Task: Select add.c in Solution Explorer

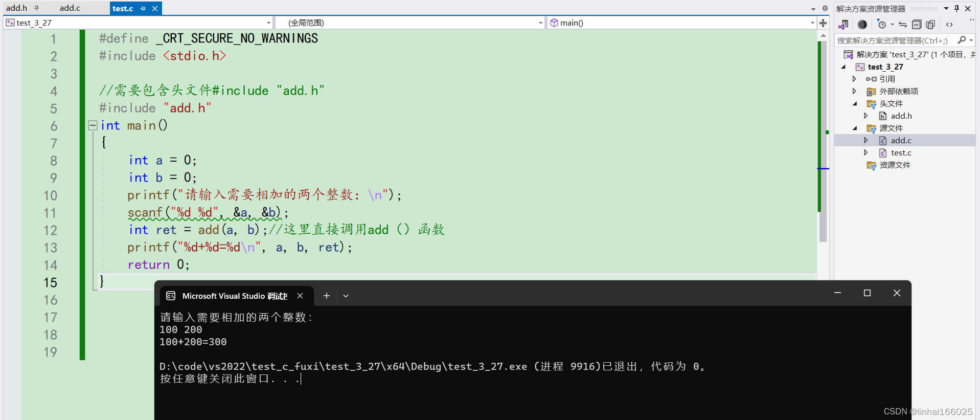Action: [x=901, y=140]
